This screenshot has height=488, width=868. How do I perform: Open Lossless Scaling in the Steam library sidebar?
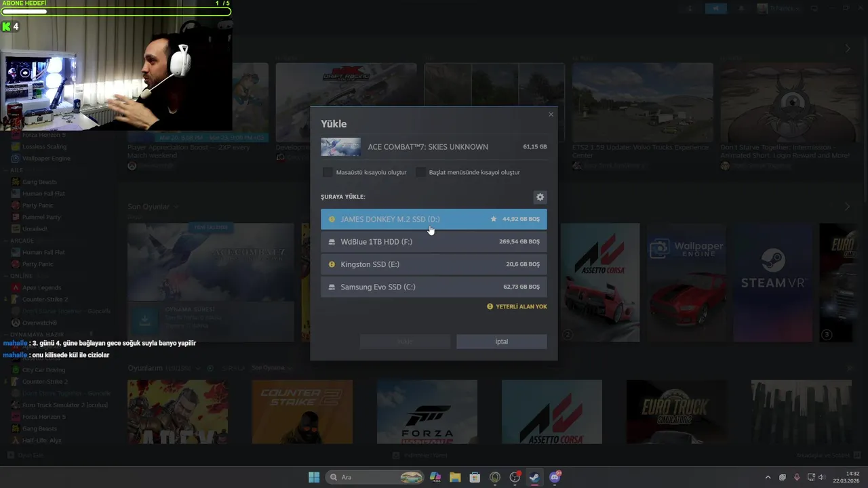pos(44,146)
